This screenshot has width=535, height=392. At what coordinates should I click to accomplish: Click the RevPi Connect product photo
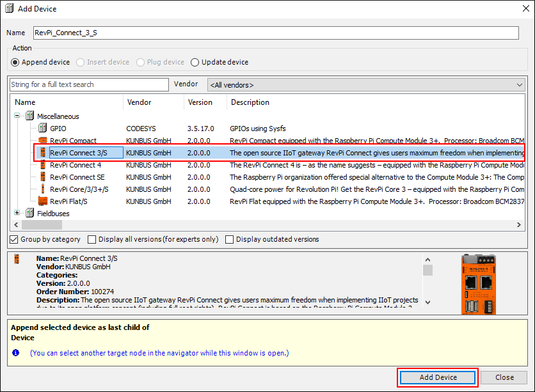pyautogui.click(x=478, y=285)
